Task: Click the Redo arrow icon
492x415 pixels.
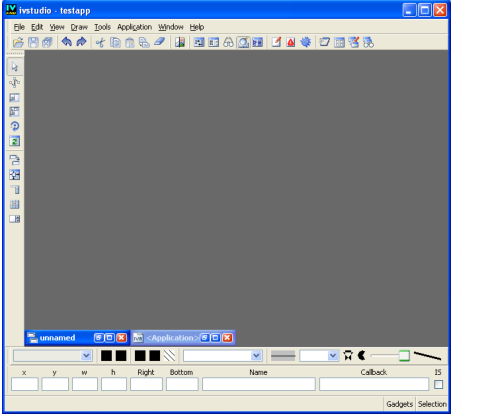Action: (81, 42)
